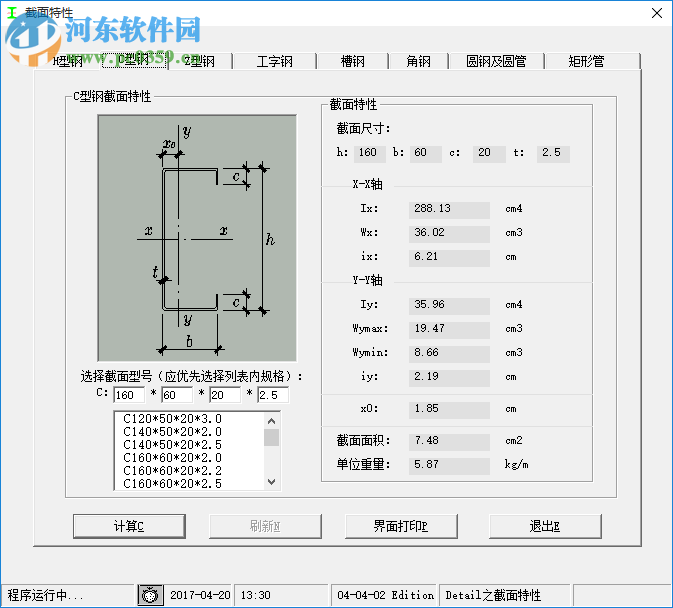
Task: Switch to the 工字钢 tab
Action: point(275,61)
